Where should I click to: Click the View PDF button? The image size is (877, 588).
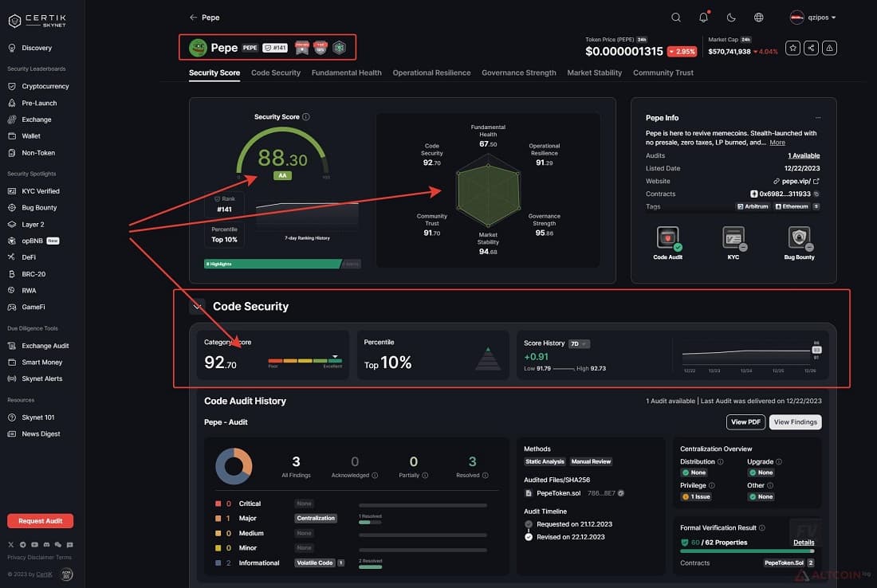click(745, 422)
